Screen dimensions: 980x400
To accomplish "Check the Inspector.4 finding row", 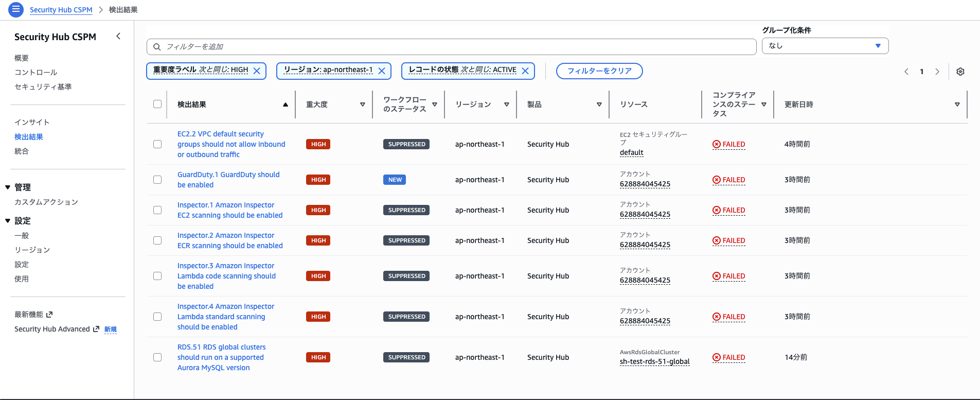I will point(157,317).
